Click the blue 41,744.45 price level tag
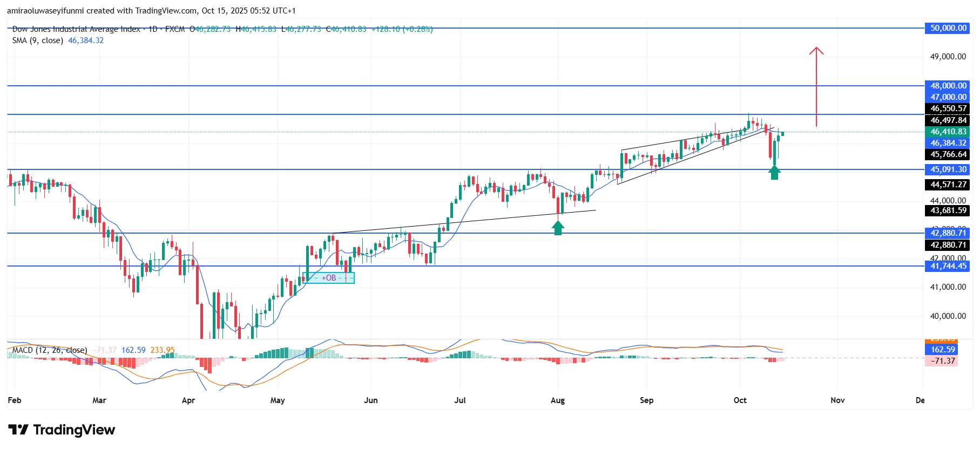This screenshot has height=450, width=980. pos(948,266)
